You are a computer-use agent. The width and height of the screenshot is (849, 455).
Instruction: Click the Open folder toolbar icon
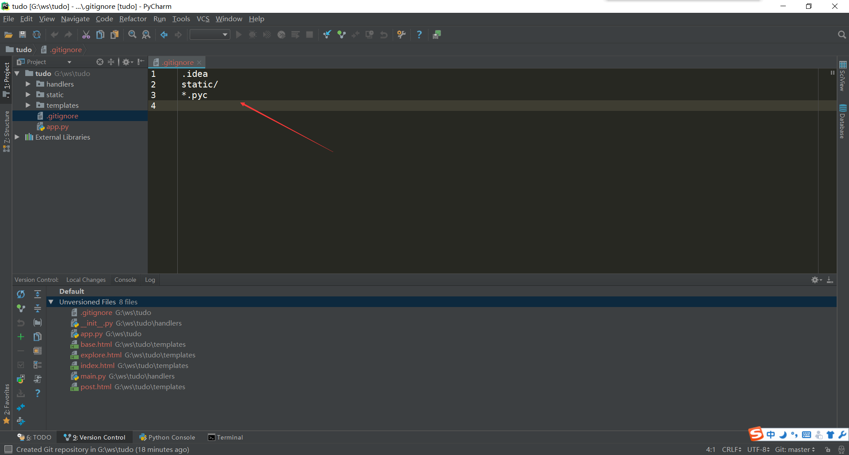pyautogui.click(x=8, y=35)
